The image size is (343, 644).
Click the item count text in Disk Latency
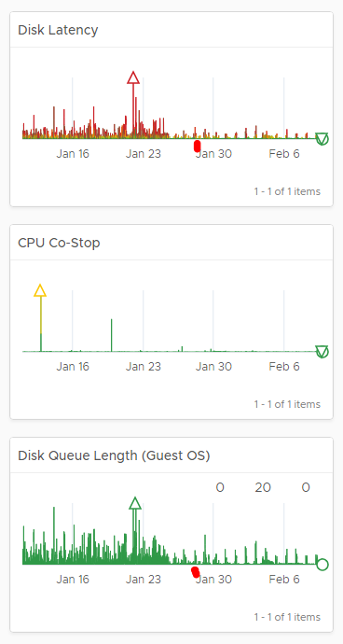pos(287,191)
